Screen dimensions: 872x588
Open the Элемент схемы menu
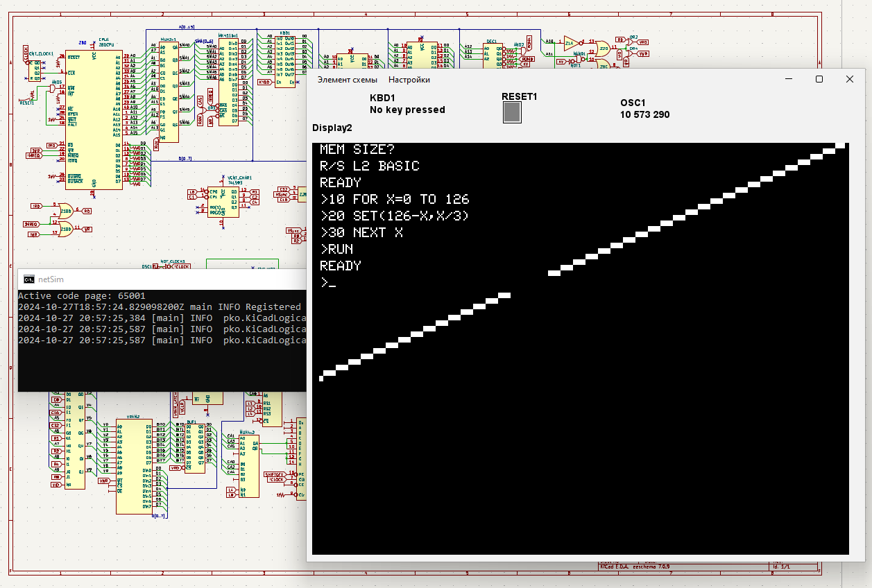coord(348,80)
